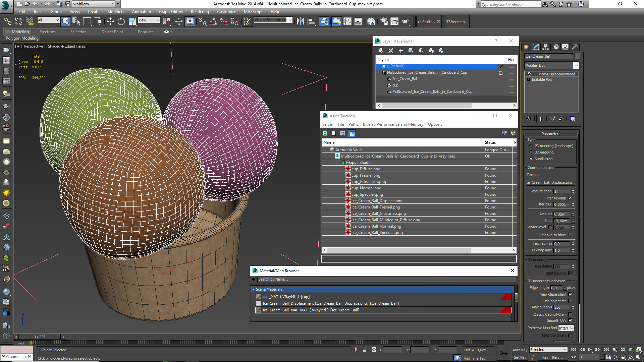This screenshot has height=362, width=644.
Task: Toggle the View-dependent checkbox
Action: [x=570, y=294]
